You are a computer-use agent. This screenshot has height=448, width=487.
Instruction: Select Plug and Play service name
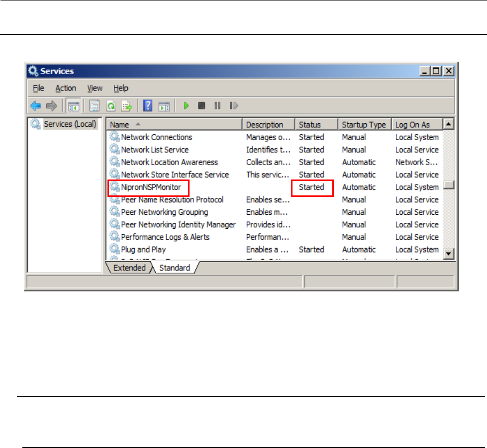coord(143,250)
